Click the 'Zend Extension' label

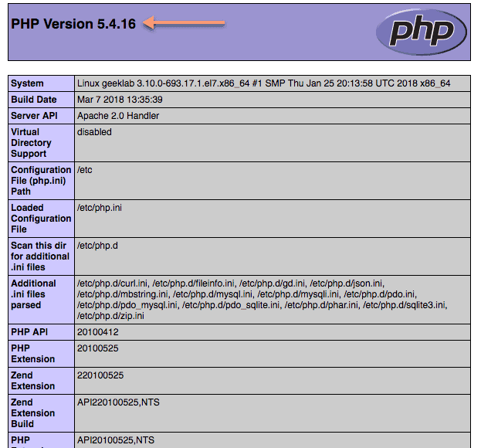(33, 381)
